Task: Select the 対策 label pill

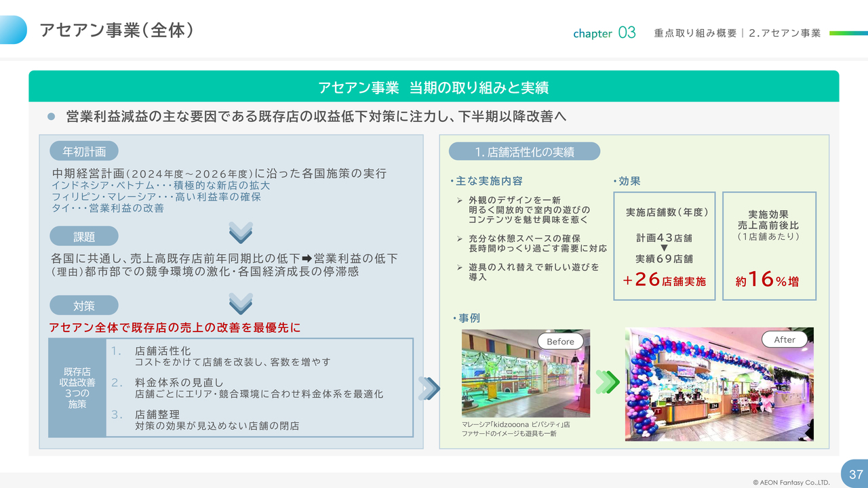Action: (83, 306)
